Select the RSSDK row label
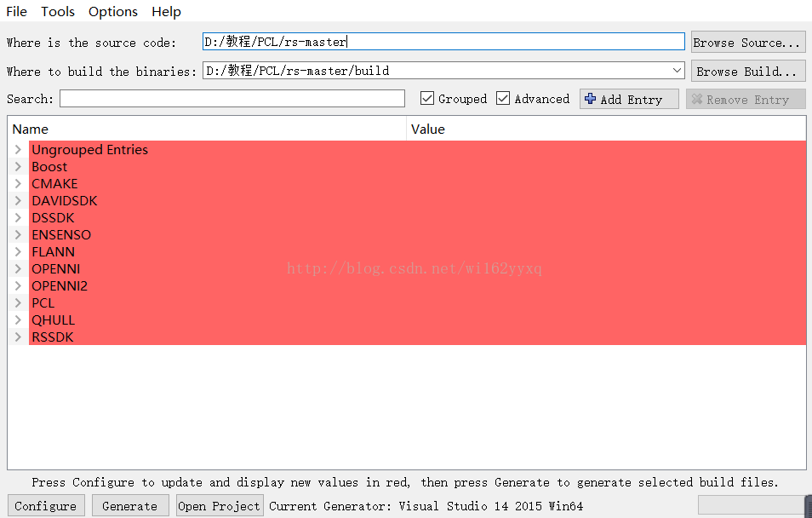 pos(52,337)
